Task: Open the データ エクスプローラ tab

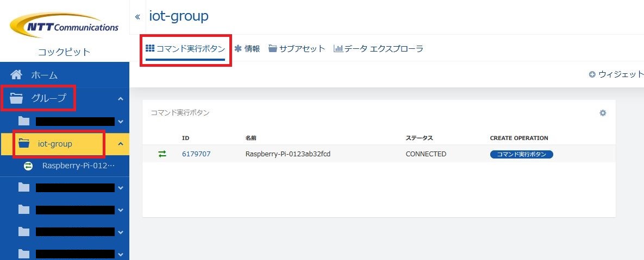Action: click(x=378, y=49)
